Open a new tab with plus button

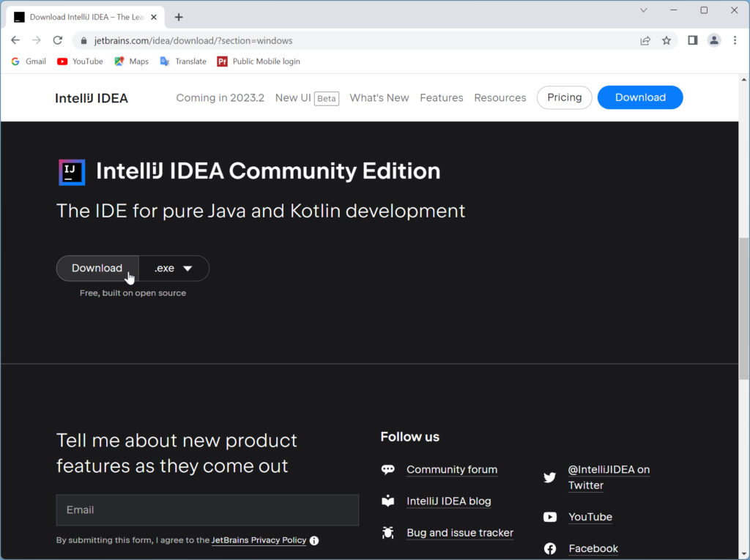click(179, 18)
